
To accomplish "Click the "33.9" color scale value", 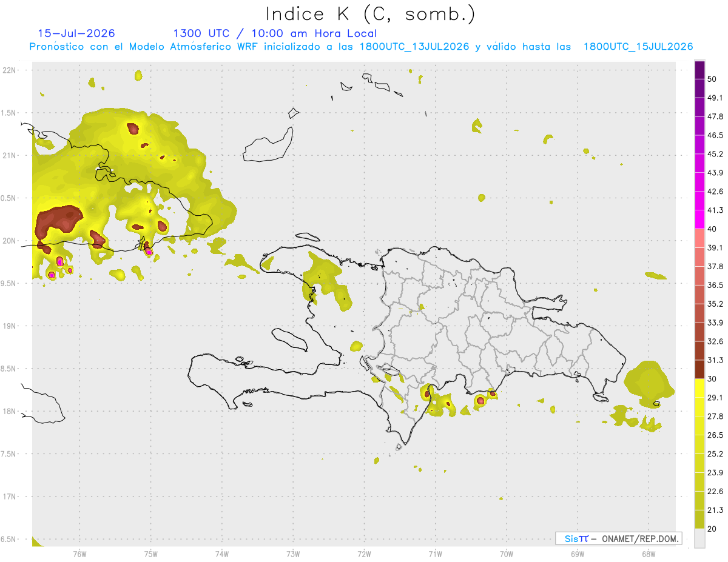I will tap(715, 323).
